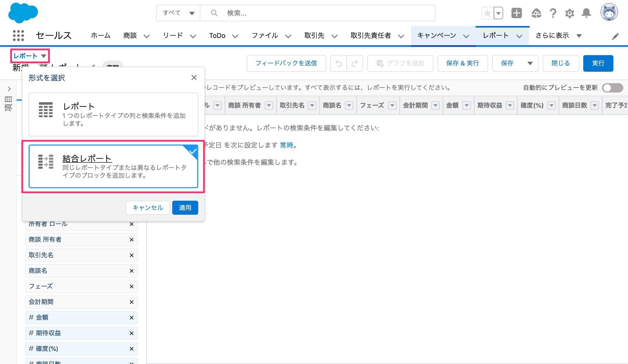This screenshot has height=364, width=628.
Task: Click the 常時 filter link
Action: (286, 145)
